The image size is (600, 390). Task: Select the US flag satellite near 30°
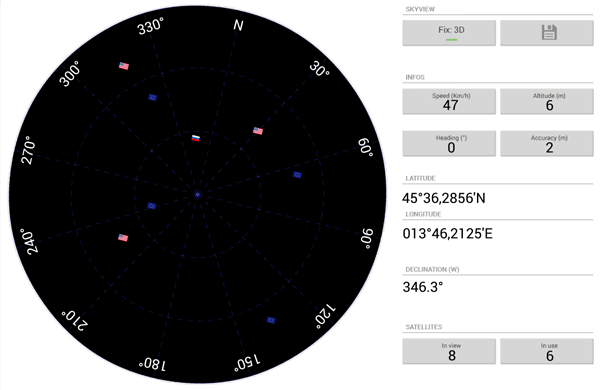click(258, 131)
